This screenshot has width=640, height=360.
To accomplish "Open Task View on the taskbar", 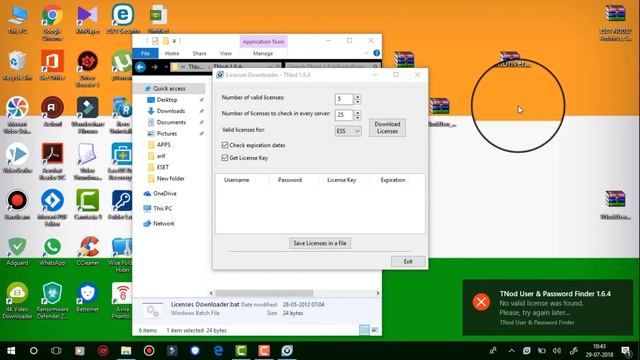I will pyautogui.click(x=56, y=351).
